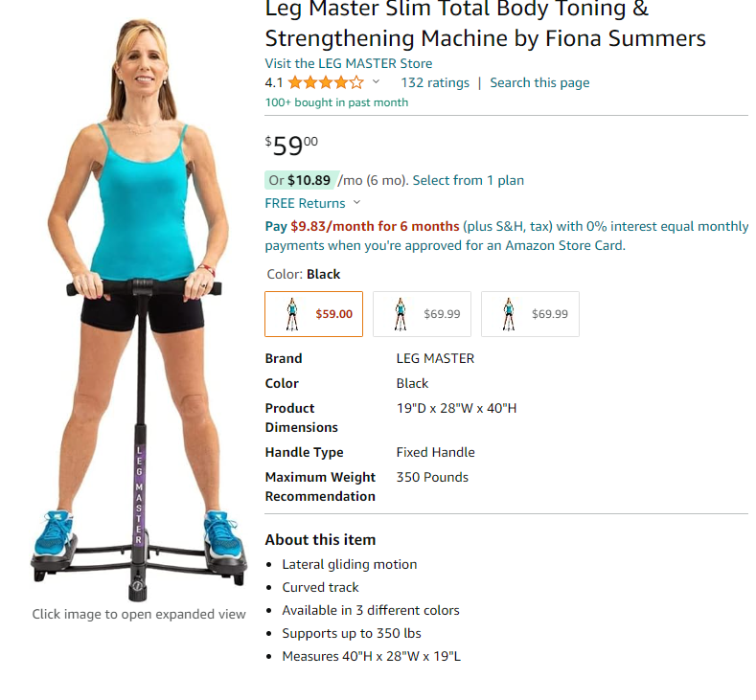Screen dimensions: 756x700
Task: Click 'Click image to open expanded view' caption
Action: 139,614
